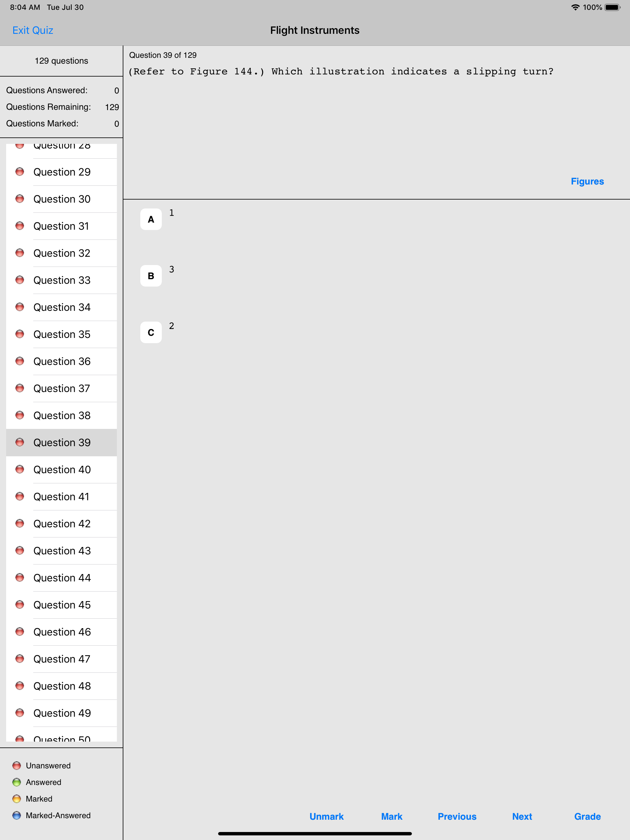The width and height of the screenshot is (630, 840).
Task: Click red status dot for Question 44
Action: click(20, 578)
